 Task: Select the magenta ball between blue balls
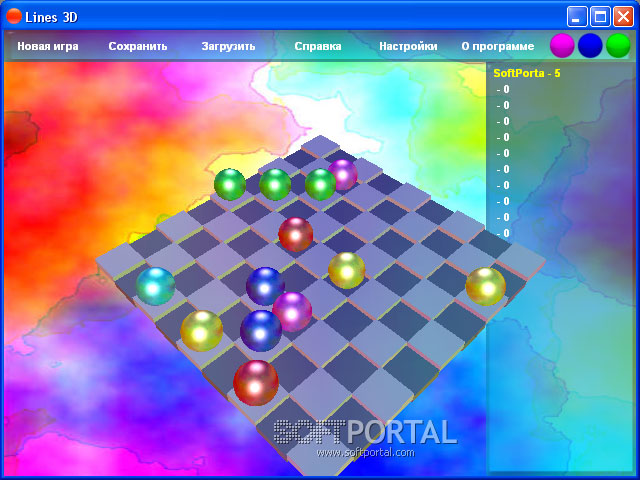292,312
